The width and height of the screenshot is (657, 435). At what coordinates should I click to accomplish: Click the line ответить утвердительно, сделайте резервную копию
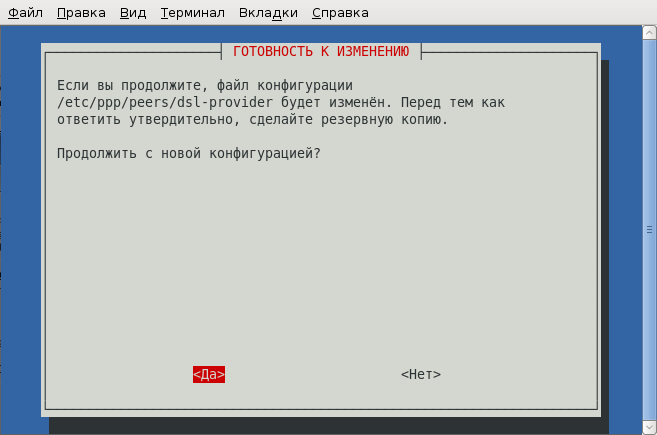252,119
